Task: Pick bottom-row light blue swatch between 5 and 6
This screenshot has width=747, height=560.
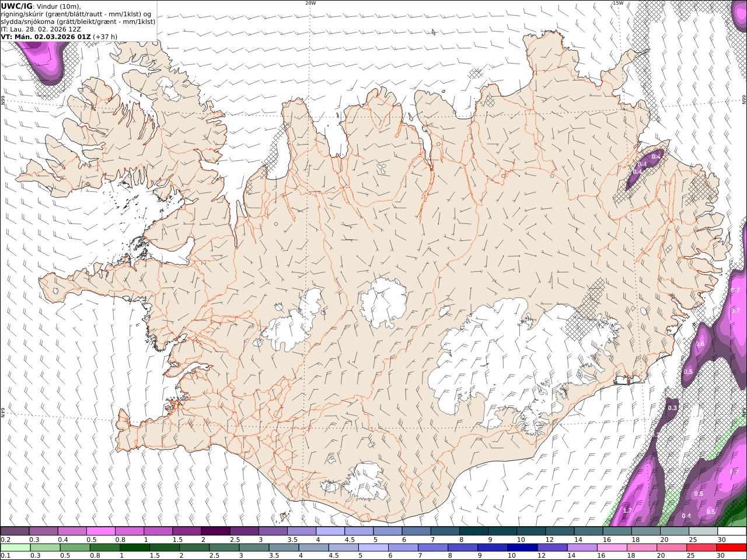Action: click(x=373, y=547)
